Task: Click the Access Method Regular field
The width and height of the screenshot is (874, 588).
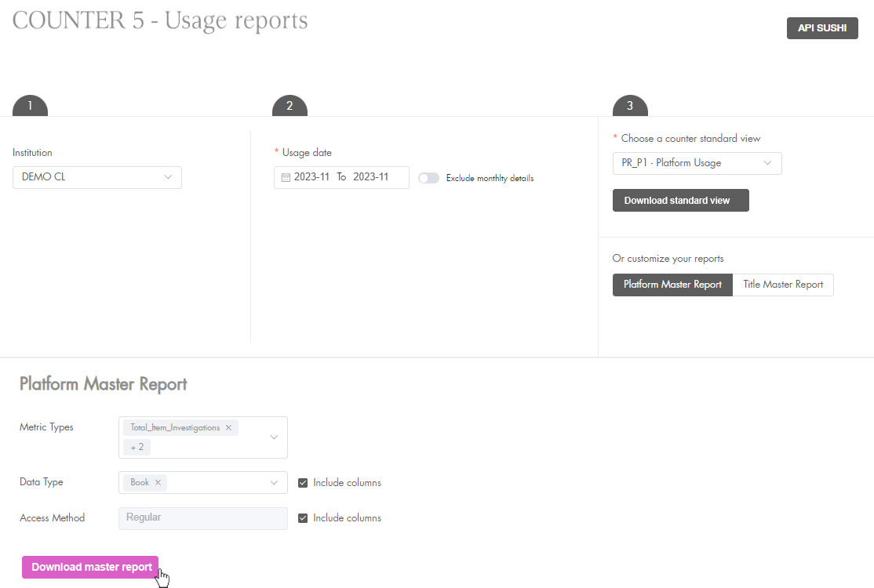Action: (203, 518)
